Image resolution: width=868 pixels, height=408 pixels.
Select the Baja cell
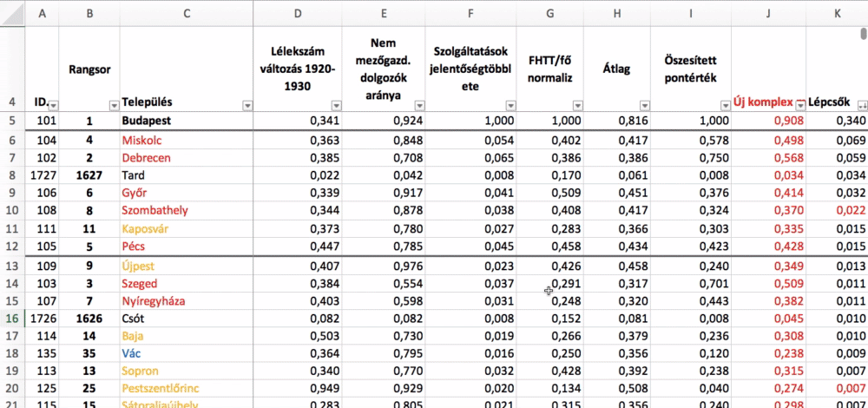(187, 337)
